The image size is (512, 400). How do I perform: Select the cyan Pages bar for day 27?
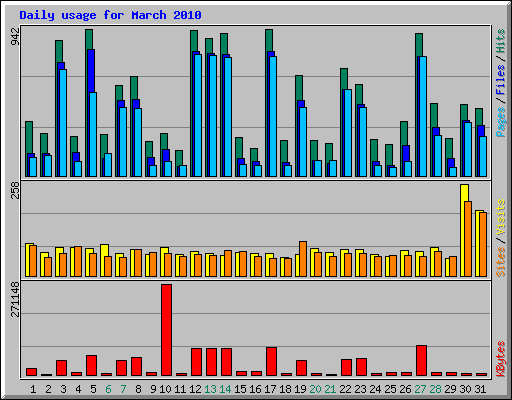(423, 116)
